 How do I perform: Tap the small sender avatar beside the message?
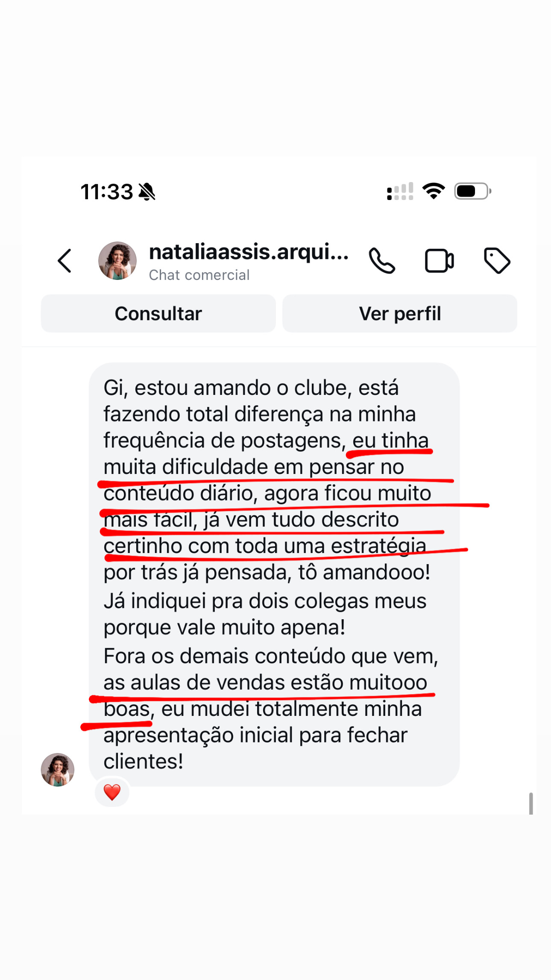58,769
